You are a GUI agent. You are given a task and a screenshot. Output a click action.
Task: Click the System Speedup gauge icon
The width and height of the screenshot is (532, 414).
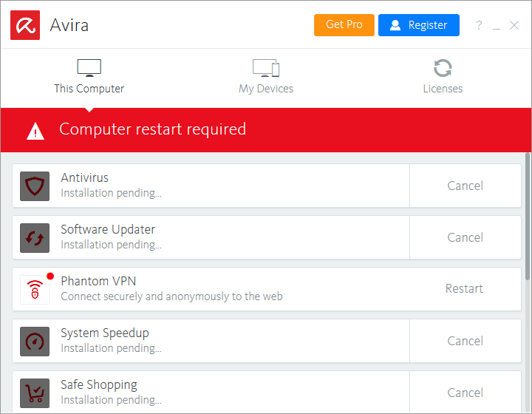click(35, 341)
